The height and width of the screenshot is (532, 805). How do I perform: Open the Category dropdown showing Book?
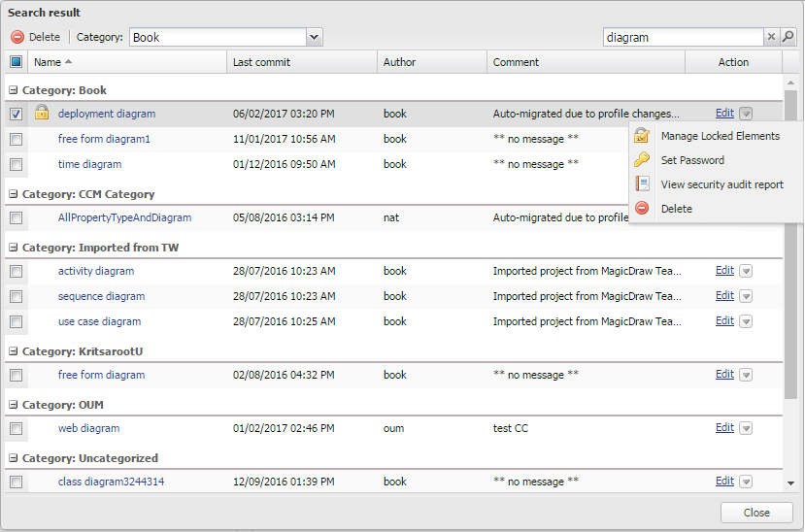pos(314,37)
